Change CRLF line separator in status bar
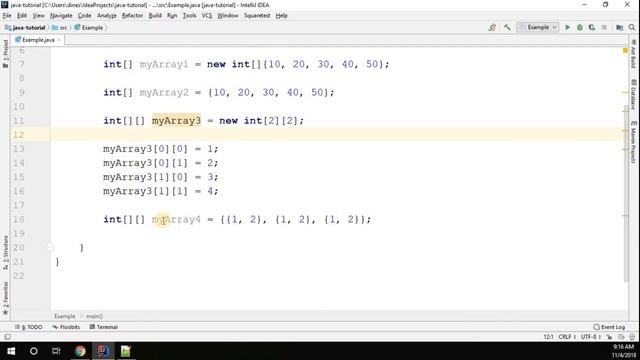The height and width of the screenshot is (360, 640). point(567,337)
